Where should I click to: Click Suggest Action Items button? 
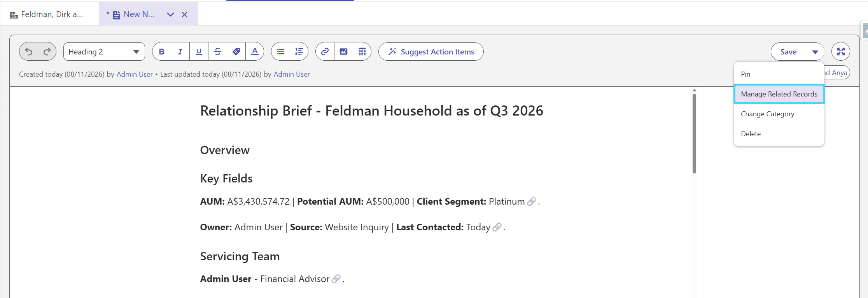coord(431,52)
